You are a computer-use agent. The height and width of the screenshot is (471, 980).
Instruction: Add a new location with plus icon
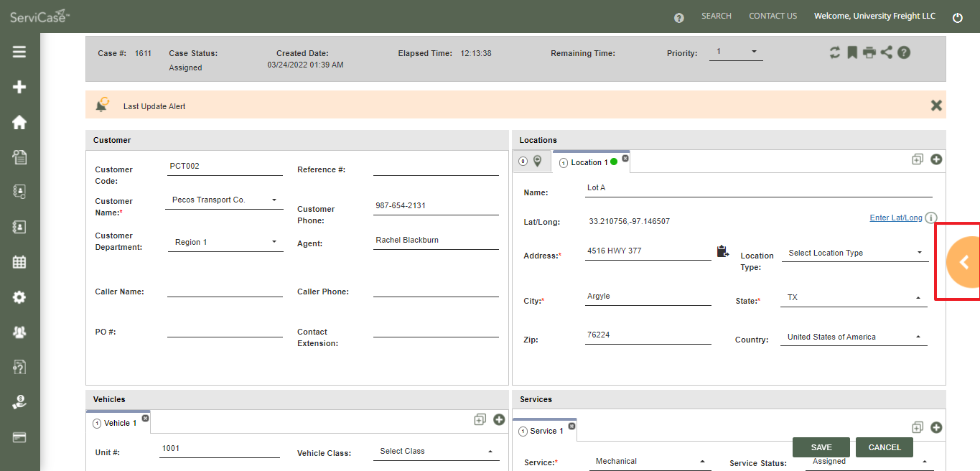[x=936, y=159]
